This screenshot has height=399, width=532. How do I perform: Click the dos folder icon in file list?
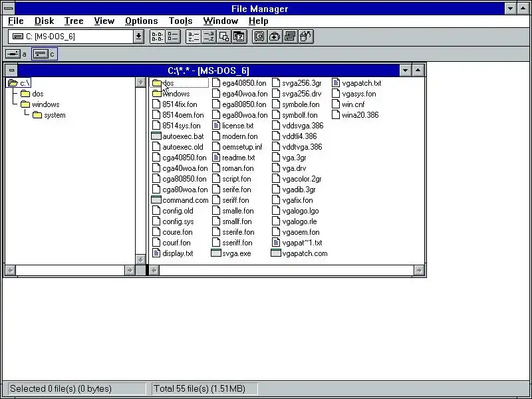156,83
